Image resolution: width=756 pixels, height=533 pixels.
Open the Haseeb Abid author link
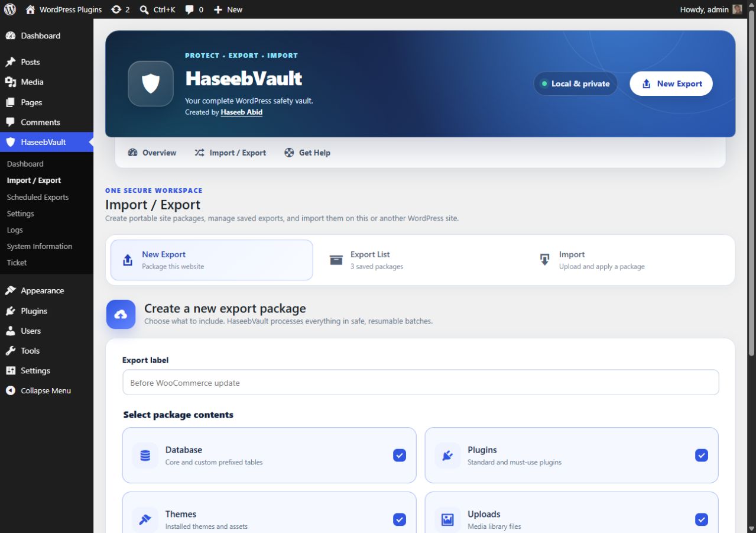[x=241, y=112]
